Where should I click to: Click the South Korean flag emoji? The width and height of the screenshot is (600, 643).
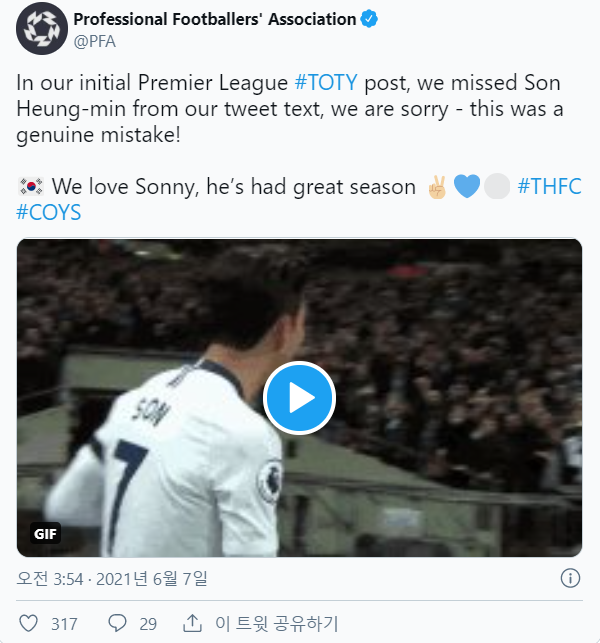pos(30,186)
